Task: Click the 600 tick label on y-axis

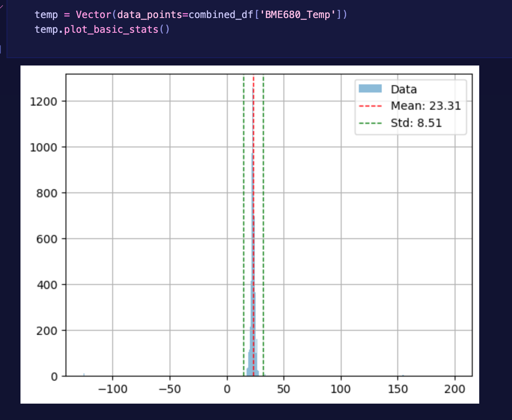Action: point(46,239)
